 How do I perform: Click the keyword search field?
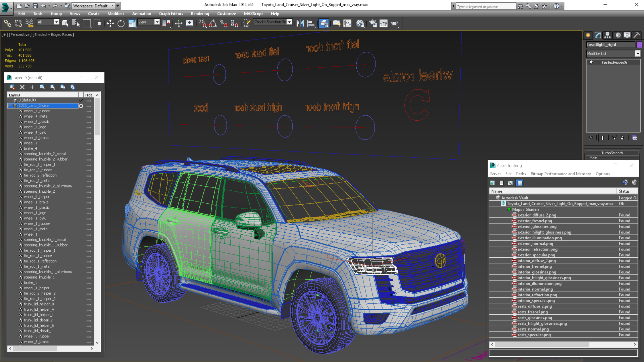(x=485, y=6)
